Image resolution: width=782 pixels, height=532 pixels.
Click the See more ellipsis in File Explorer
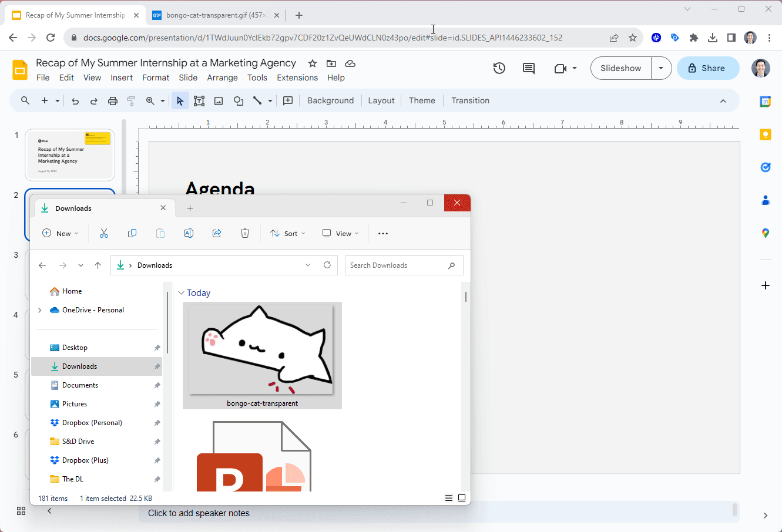coord(383,233)
